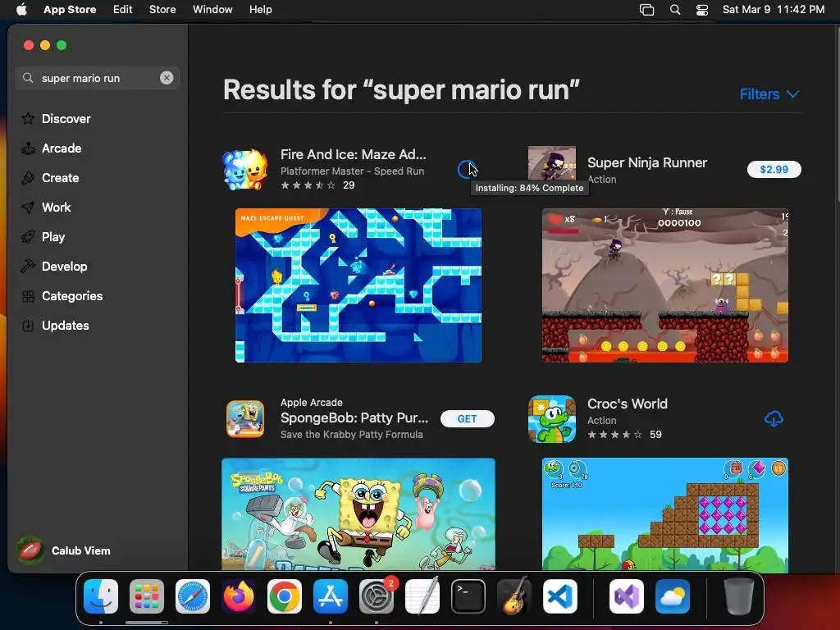
Task: Show the date and time panel
Action: tap(773, 10)
